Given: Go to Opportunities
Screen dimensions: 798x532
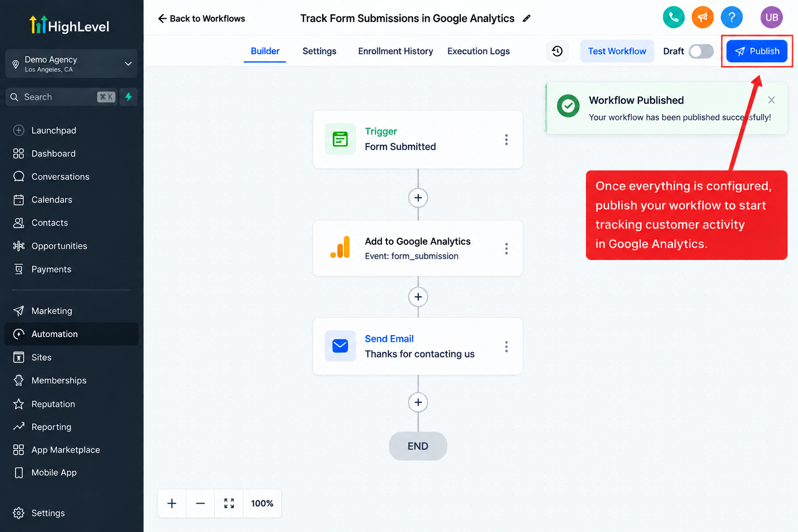Looking at the screenshot, I should pyautogui.click(x=71, y=246).
